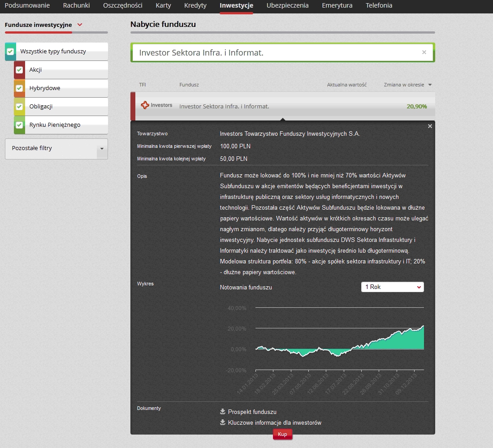Select the Investor Sektora Infra. i Informat. row
The width and height of the screenshot is (493, 448).
(x=283, y=106)
